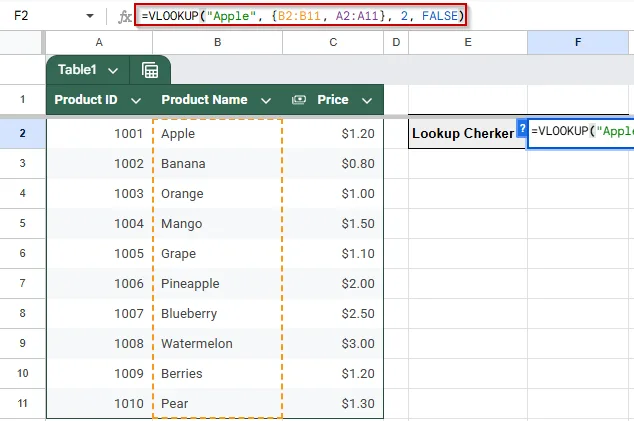Screen dimensions: 634x421
Task: Select row 7 header
Action: [x=23, y=283]
